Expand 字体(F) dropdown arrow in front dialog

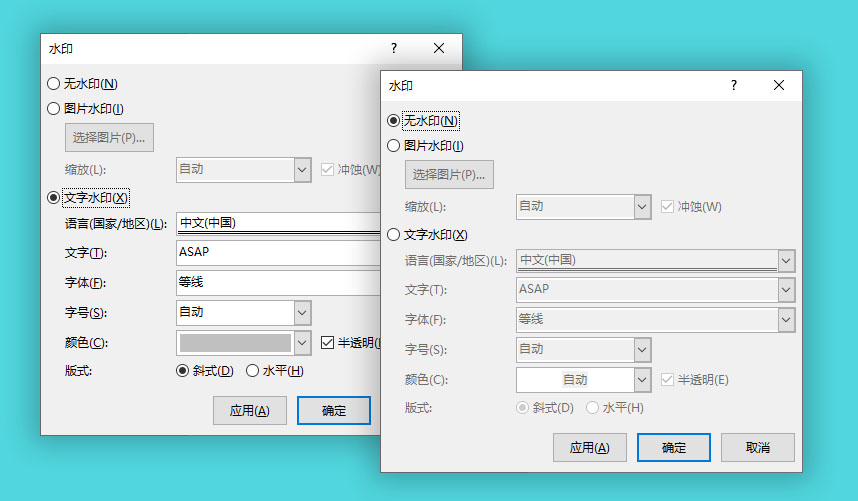[x=786, y=320]
